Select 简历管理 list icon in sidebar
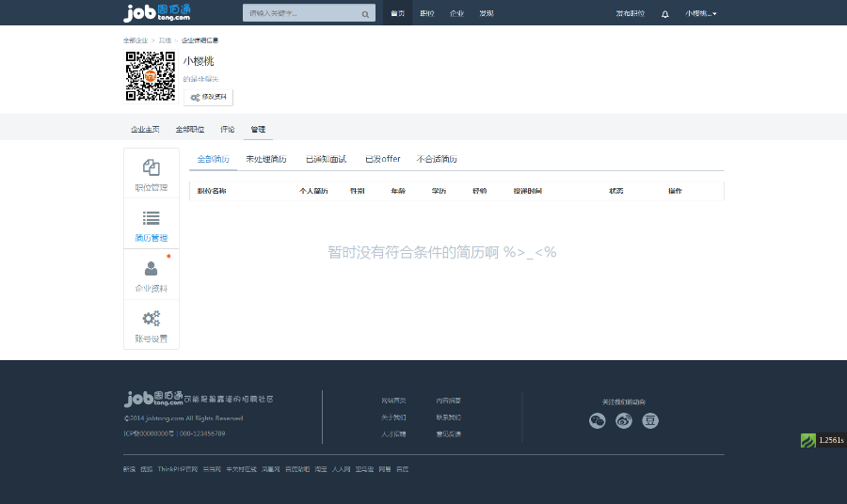The width and height of the screenshot is (847, 504). (151, 218)
